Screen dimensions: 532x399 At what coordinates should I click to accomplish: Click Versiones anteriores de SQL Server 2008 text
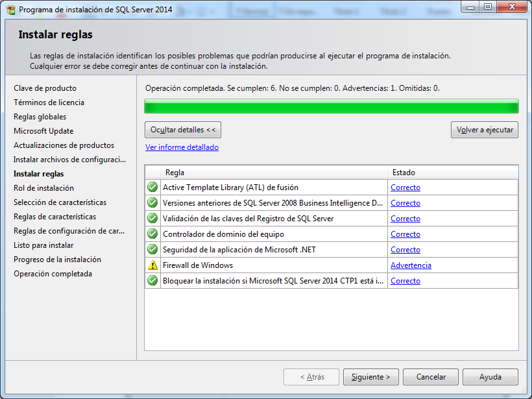point(272,203)
